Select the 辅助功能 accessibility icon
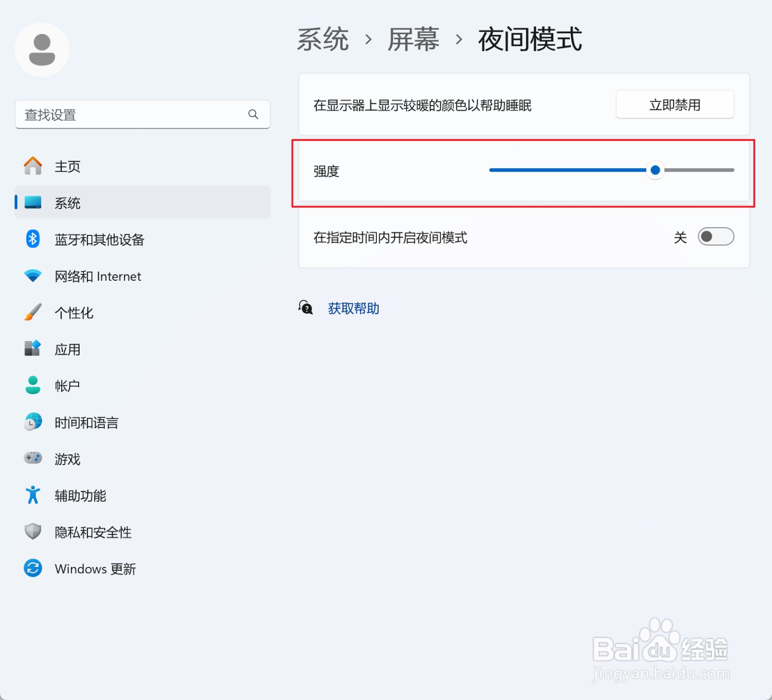The width and height of the screenshot is (772, 700). coord(32,495)
